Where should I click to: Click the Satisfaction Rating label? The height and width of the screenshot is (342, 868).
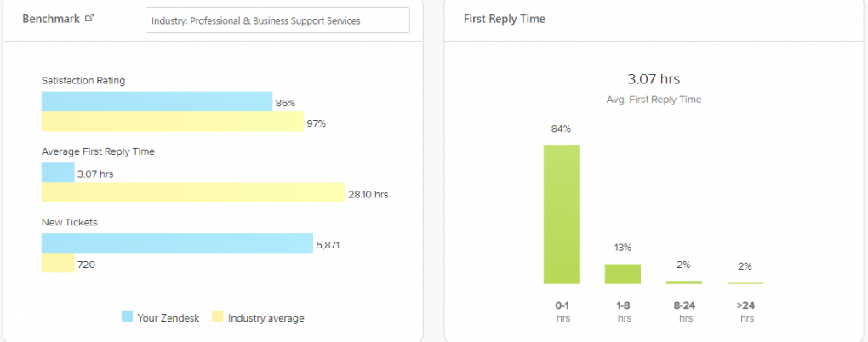[x=83, y=81]
